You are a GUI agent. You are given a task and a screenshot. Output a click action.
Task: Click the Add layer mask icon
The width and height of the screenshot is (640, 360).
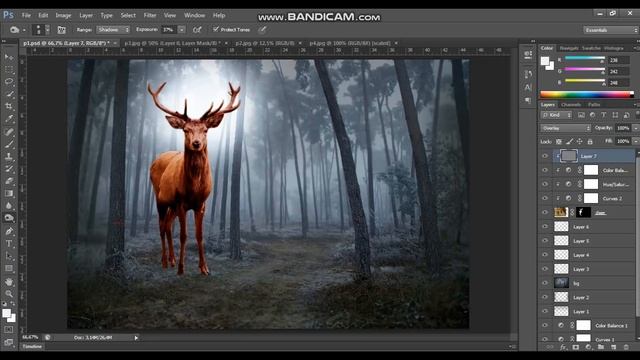point(576,347)
